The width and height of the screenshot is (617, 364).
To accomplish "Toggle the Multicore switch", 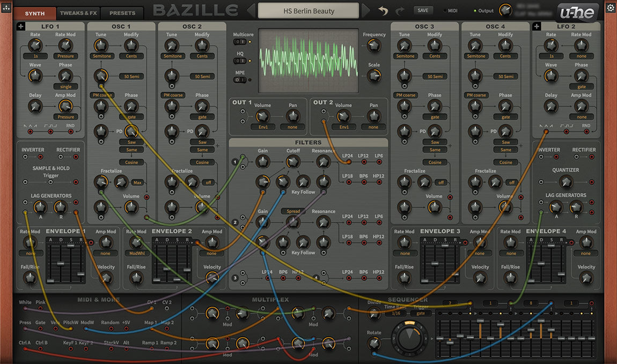I will [x=240, y=42].
